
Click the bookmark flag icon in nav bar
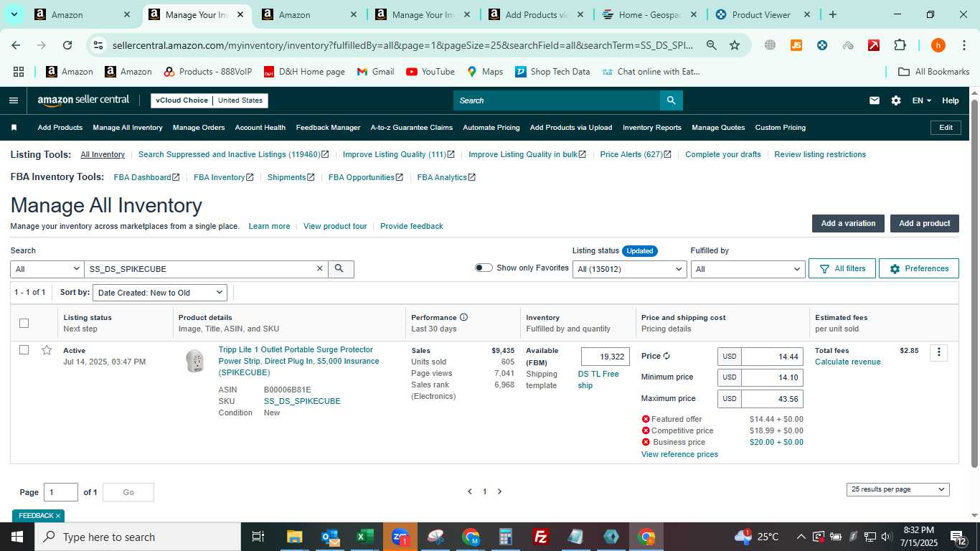coord(14,128)
